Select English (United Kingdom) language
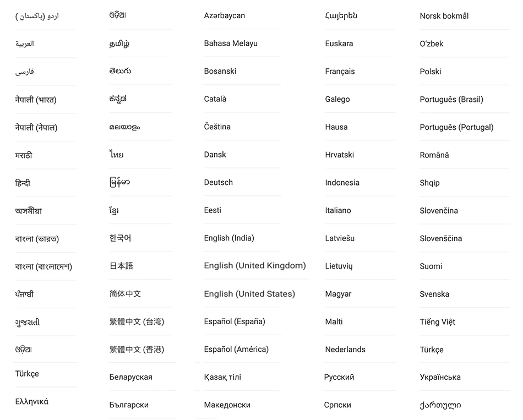The image size is (523, 420). point(255,265)
